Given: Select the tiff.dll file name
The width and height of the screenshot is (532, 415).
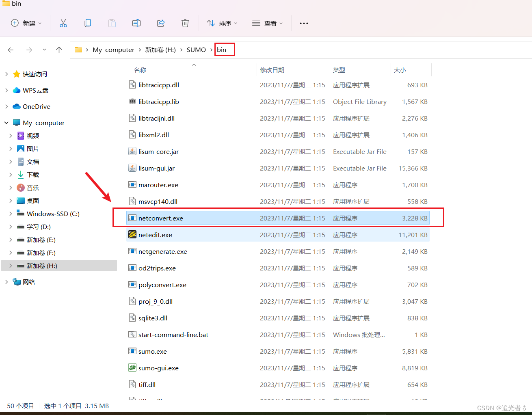Looking at the screenshot, I should 147,385.
